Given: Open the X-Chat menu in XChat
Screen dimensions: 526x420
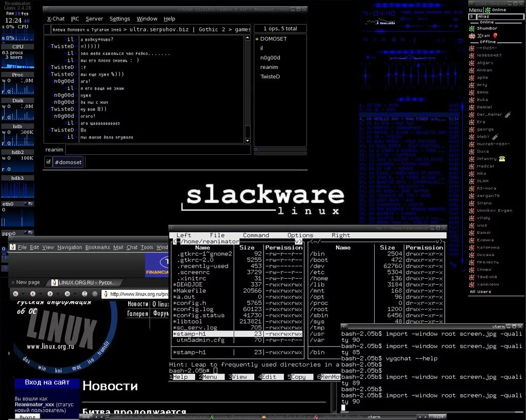Looking at the screenshot, I should (x=56, y=19).
